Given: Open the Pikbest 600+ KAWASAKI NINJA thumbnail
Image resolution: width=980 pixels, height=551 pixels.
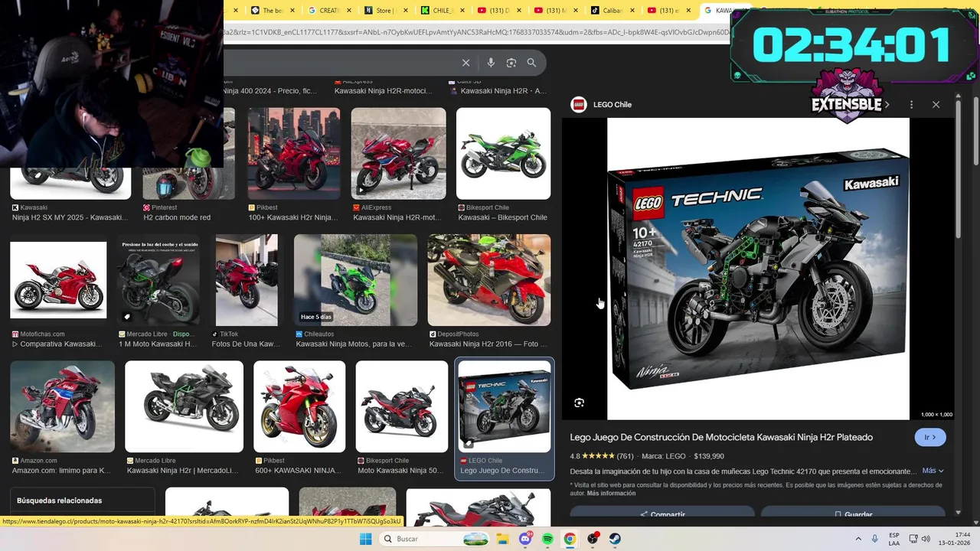Looking at the screenshot, I should [x=299, y=407].
